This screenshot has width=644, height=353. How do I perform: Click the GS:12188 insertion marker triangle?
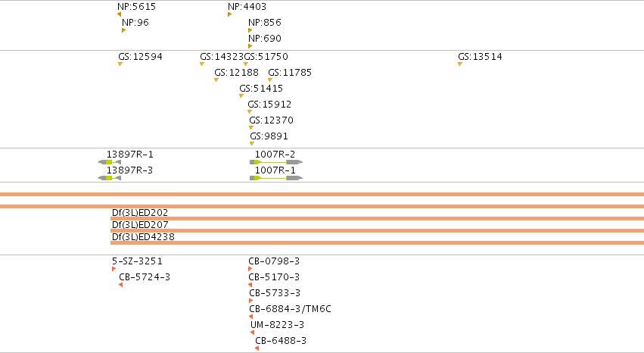click(216, 80)
